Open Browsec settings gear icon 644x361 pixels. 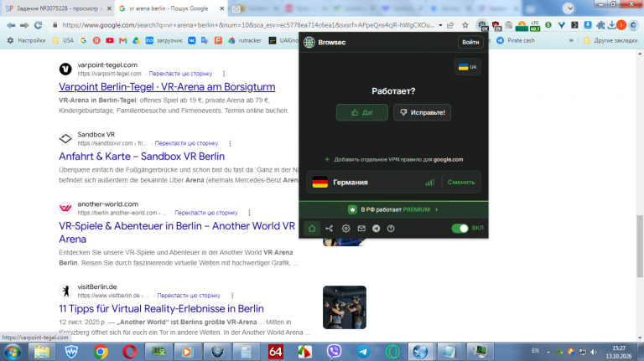pos(345,229)
